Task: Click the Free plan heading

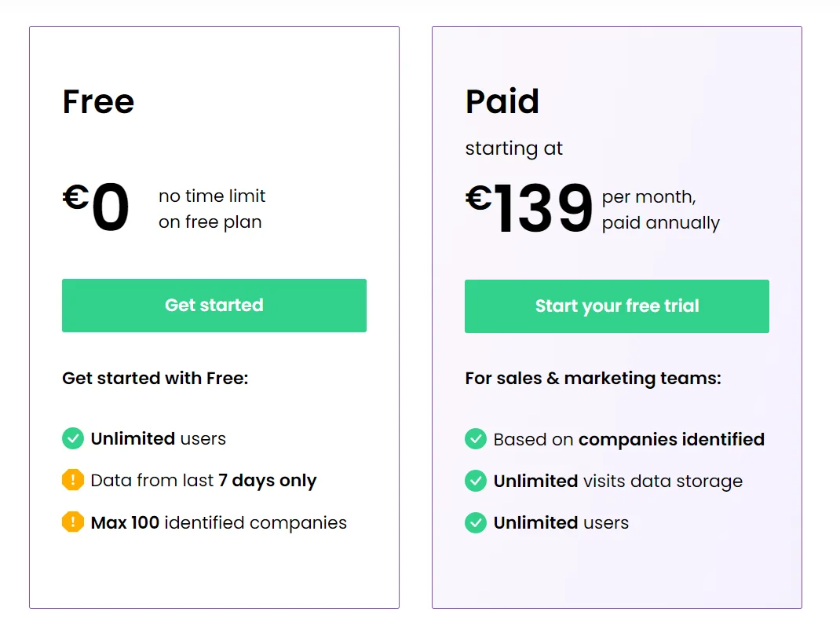Action: pos(98,102)
